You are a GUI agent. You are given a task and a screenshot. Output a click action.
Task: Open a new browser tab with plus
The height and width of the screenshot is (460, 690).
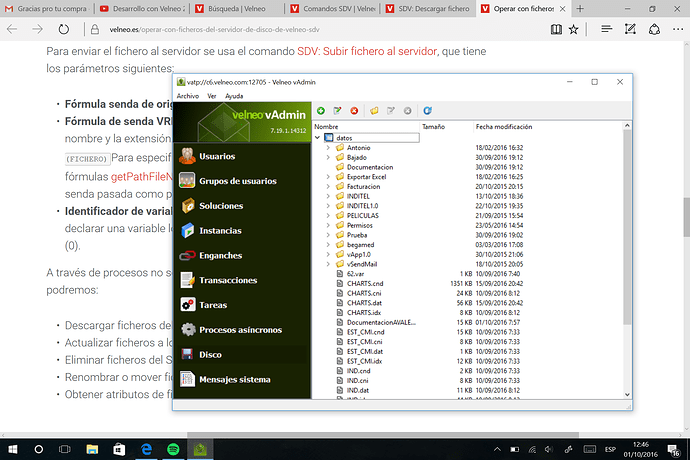pyautogui.click(x=580, y=8)
